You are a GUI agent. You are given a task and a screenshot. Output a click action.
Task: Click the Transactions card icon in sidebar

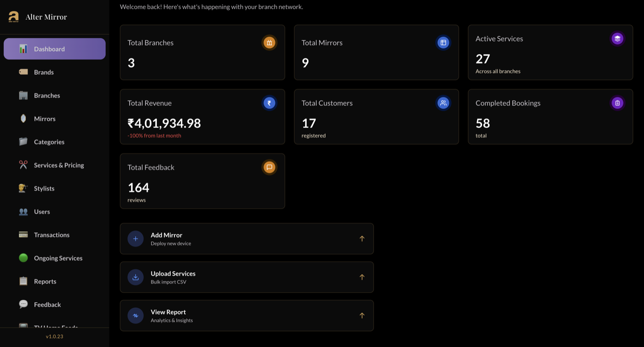[x=23, y=235]
